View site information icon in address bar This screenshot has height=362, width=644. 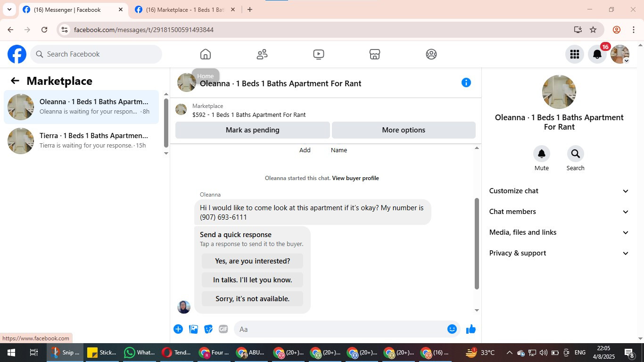65,30
